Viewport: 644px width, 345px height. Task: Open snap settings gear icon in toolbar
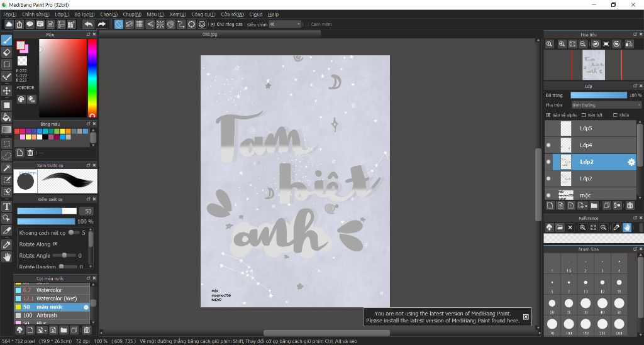tap(202, 25)
